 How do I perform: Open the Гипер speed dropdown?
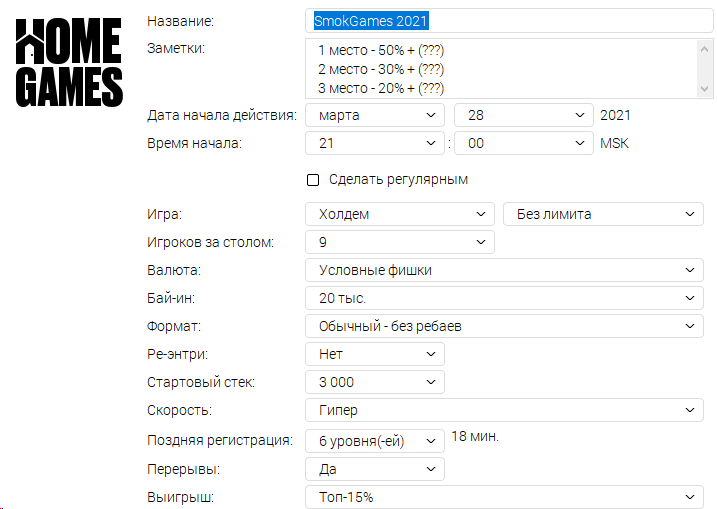point(504,410)
